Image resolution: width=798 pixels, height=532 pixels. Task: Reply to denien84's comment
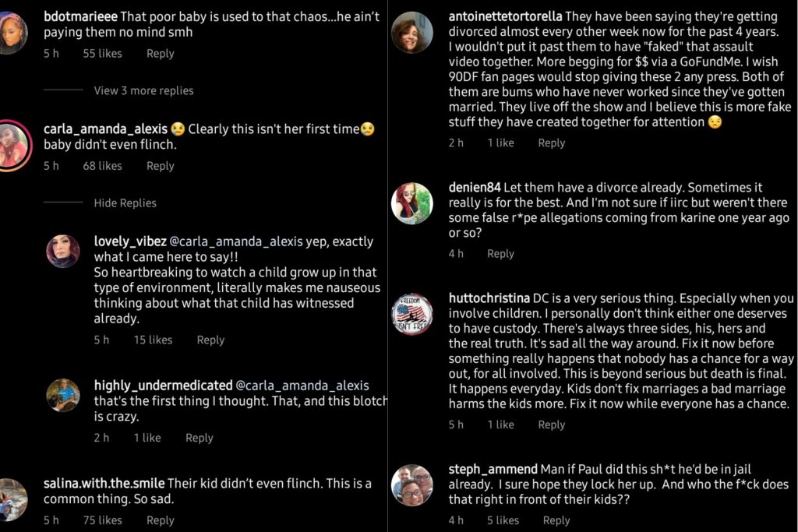click(x=500, y=254)
